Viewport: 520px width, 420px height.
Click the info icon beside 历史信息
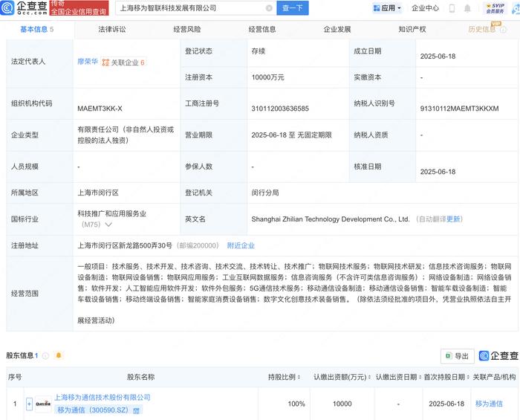[x=503, y=30]
